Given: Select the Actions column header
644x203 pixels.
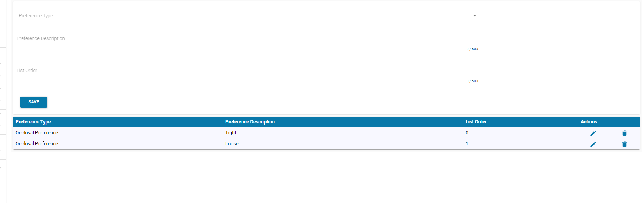Looking at the screenshot, I should coord(589,122).
